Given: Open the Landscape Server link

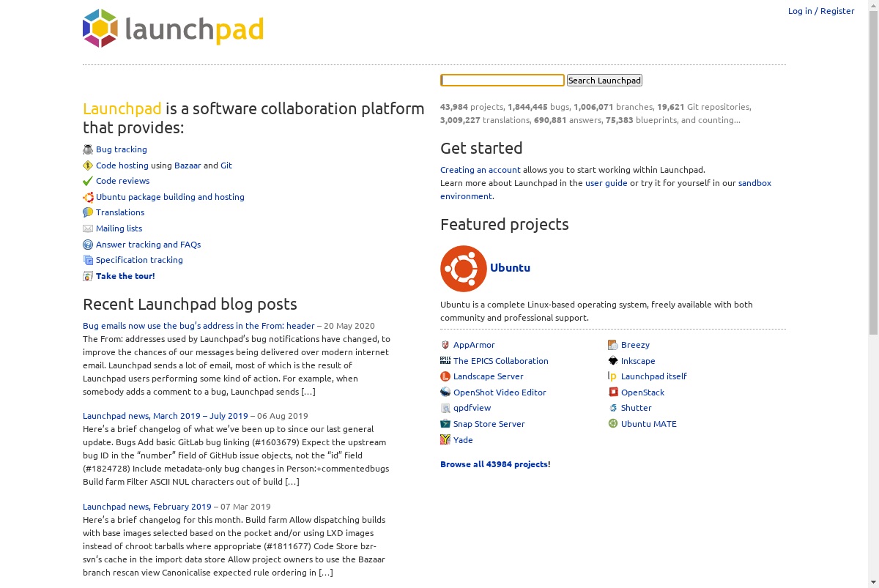Looking at the screenshot, I should (x=489, y=376).
